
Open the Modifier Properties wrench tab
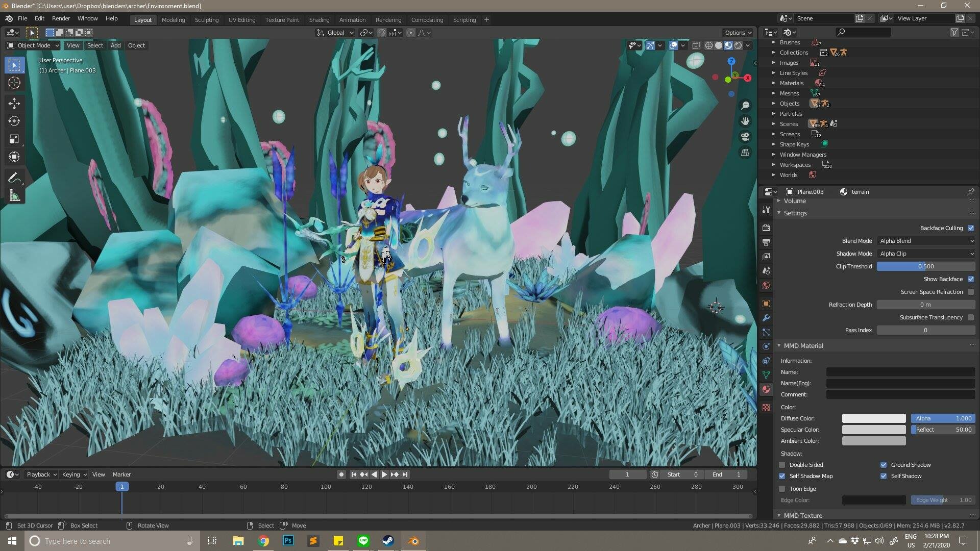[766, 318]
